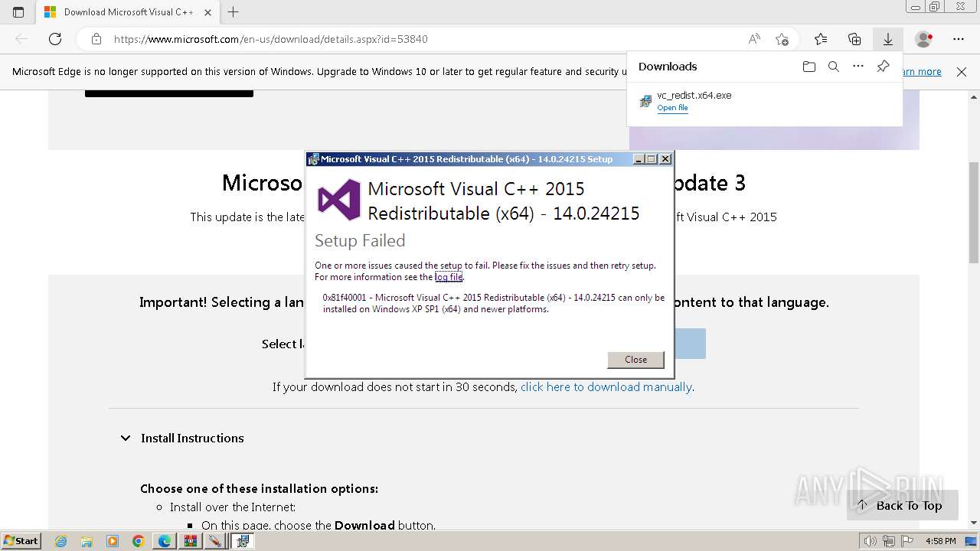Image resolution: width=980 pixels, height=551 pixels.
Task: Switch to the Download Microsoft Visual C++ tab
Action: pyautogui.click(x=128, y=12)
